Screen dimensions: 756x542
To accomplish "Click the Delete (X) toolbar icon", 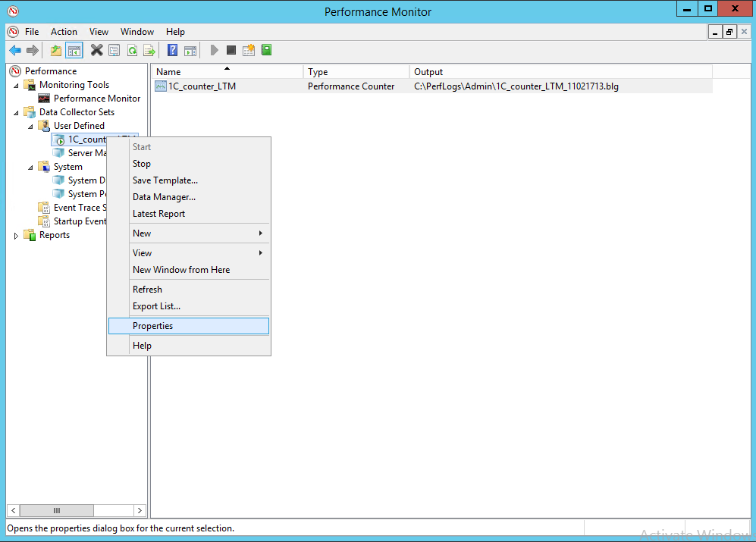I will pos(96,51).
